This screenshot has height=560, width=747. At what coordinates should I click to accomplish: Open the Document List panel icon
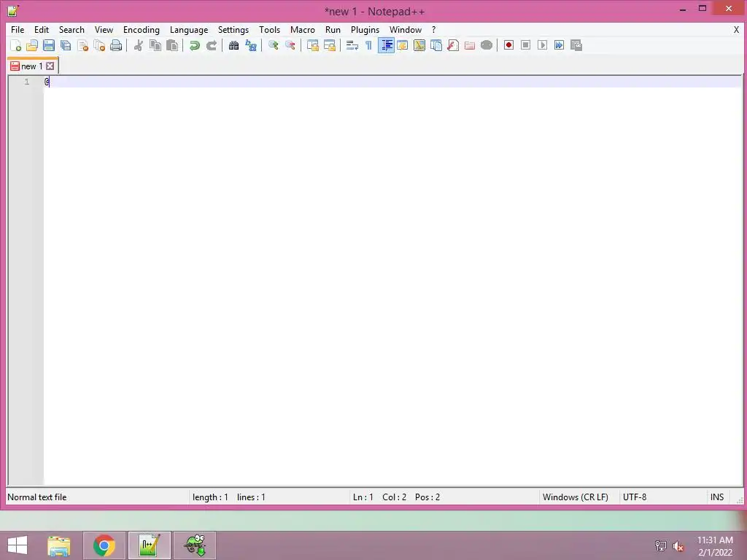pyautogui.click(x=436, y=45)
